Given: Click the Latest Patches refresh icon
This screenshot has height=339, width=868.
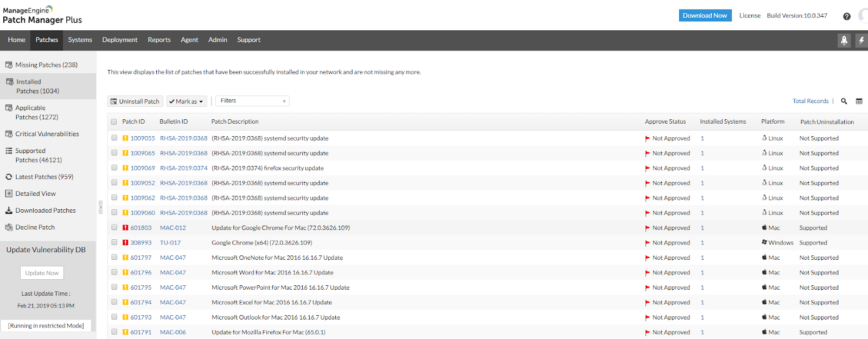Looking at the screenshot, I should click(9, 177).
